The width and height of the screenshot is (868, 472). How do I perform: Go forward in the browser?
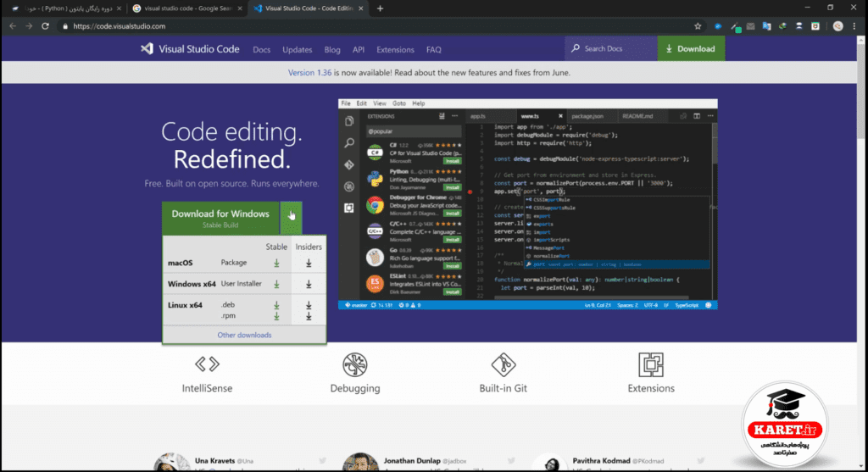[29, 26]
